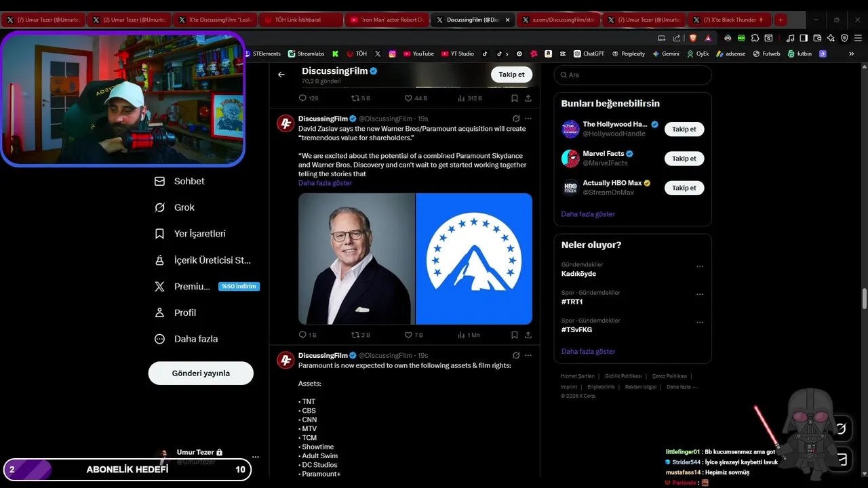Open a new browser tab
This screenshot has height=488, width=868.
781,20
